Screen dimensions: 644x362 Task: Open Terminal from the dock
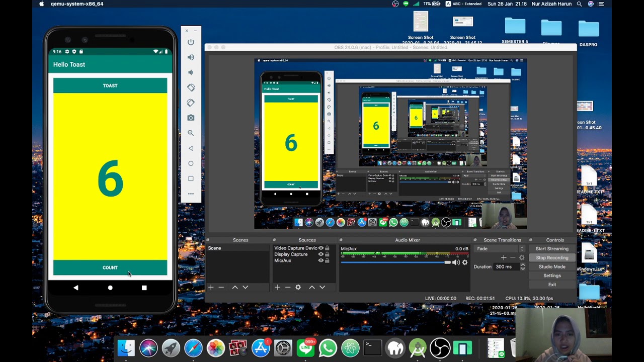[373, 348]
